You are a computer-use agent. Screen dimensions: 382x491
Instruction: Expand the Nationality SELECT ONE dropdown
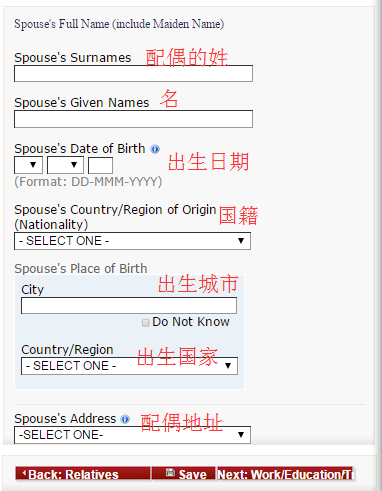(132, 241)
